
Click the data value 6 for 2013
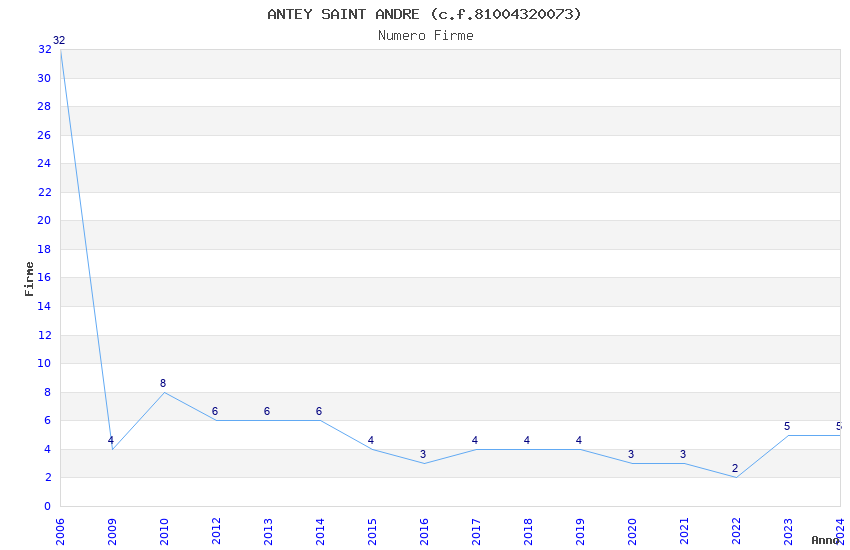[x=267, y=411]
